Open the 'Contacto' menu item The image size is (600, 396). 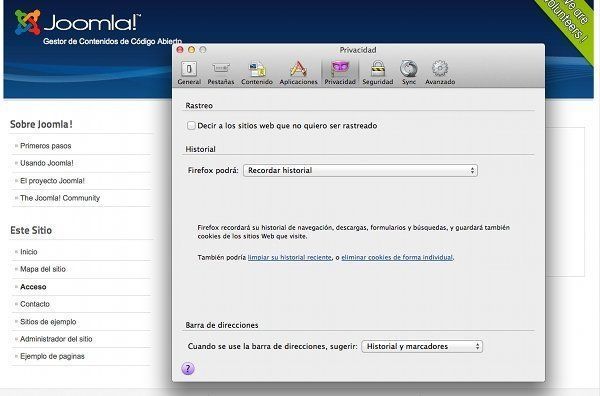point(35,304)
